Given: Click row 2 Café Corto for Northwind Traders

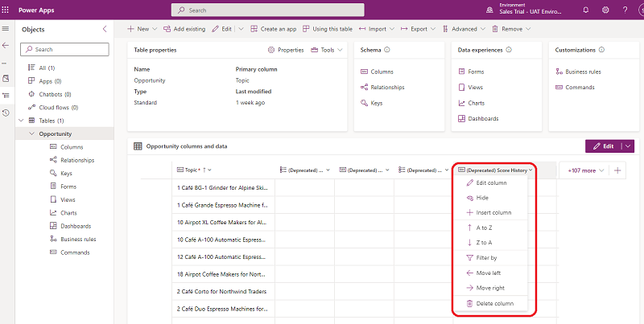Looking at the screenshot, I should click(222, 291).
